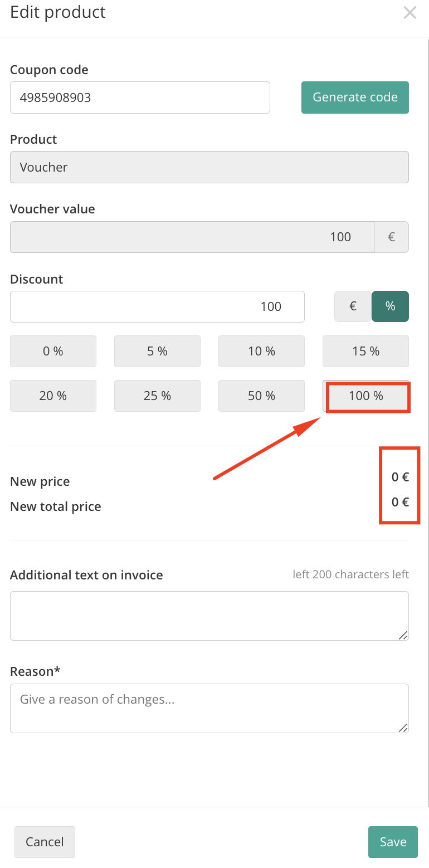Save the product changes
The height and width of the screenshot is (868, 429).
click(393, 842)
